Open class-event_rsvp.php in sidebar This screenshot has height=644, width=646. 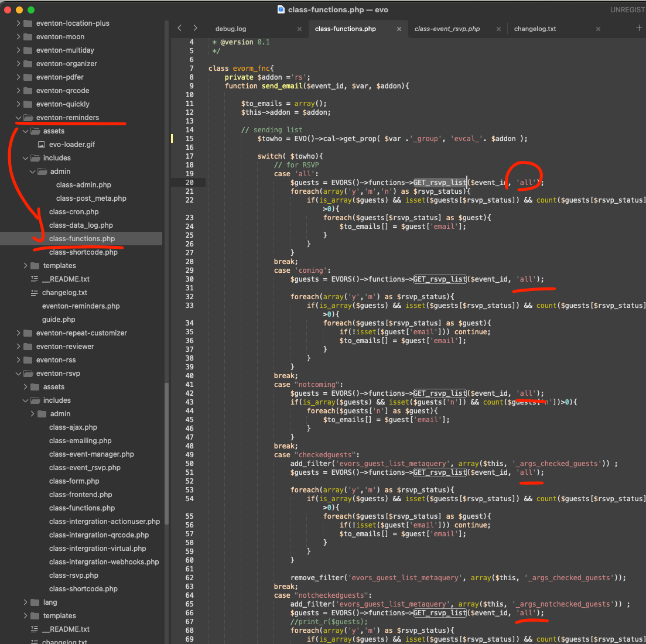(84, 467)
